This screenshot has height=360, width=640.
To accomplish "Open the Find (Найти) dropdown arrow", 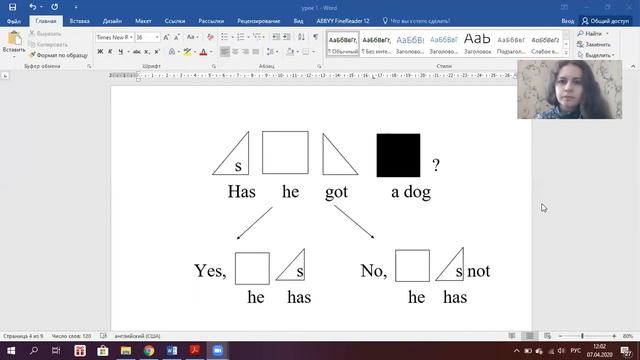I will coord(607,33).
